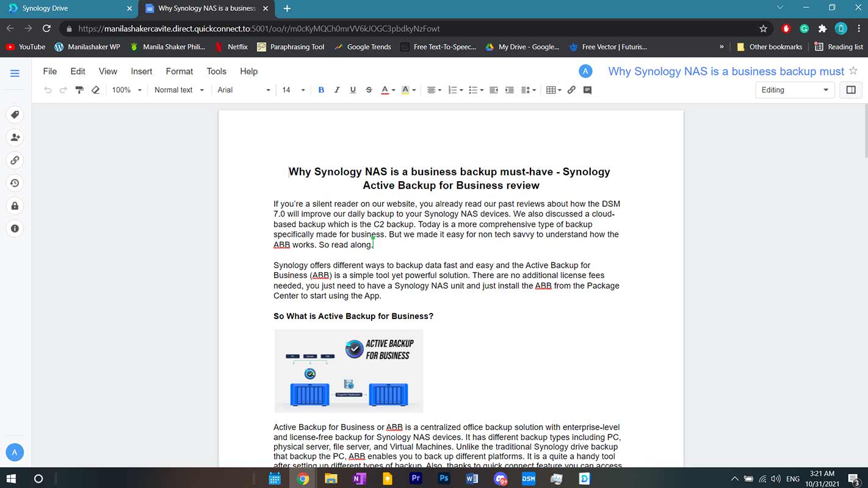
Task: Open the Normal text style dropdown
Action: pos(179,90)
